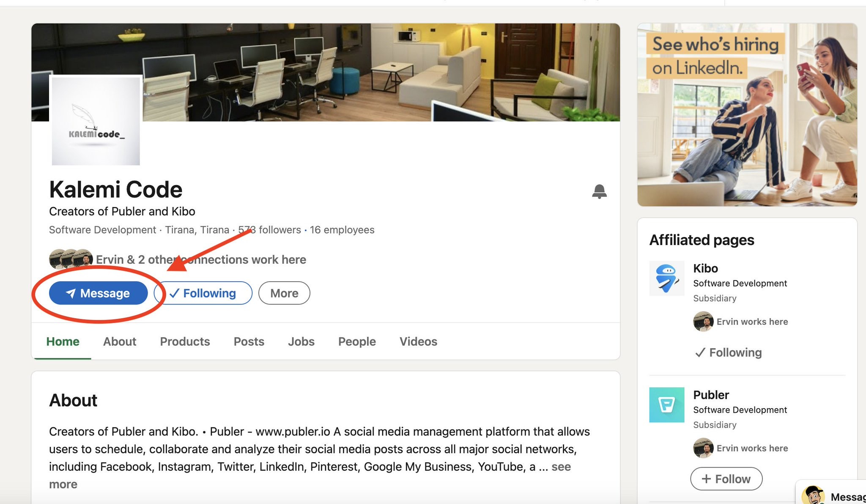
Task: Click the Kalemi Code company name heading
Action: pos(115,189)
